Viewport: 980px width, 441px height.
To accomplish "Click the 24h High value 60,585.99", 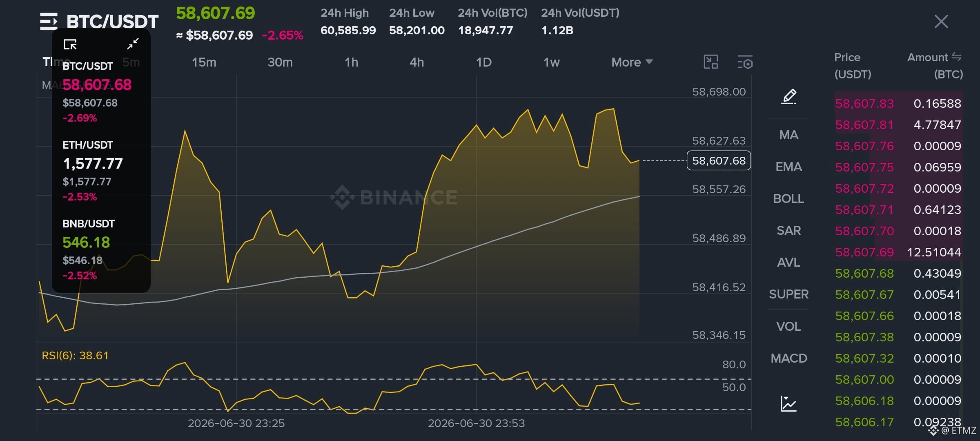I will coord(348,30).
